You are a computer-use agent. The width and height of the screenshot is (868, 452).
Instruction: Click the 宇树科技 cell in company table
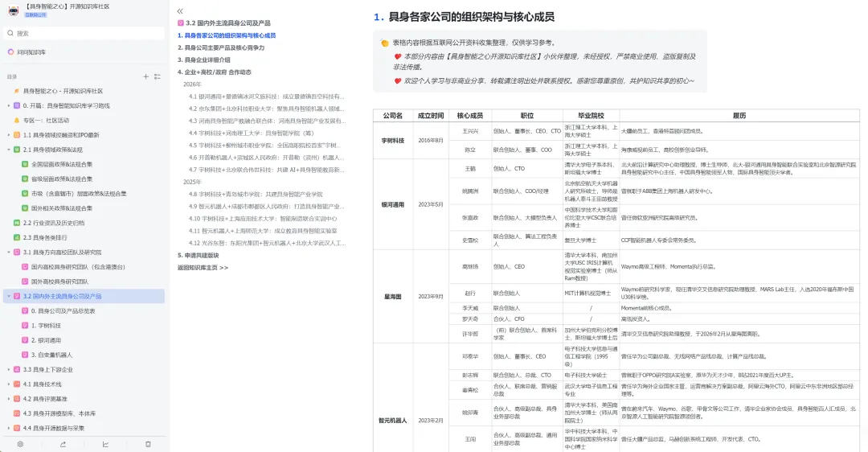(392, 141)
